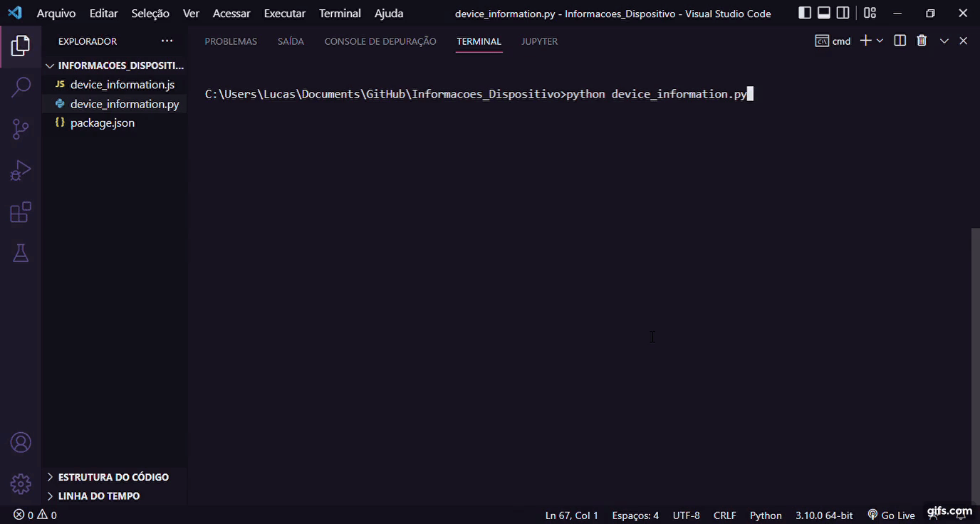Open package.json file in explorer

pyautogui.click(x=115, y=123)
